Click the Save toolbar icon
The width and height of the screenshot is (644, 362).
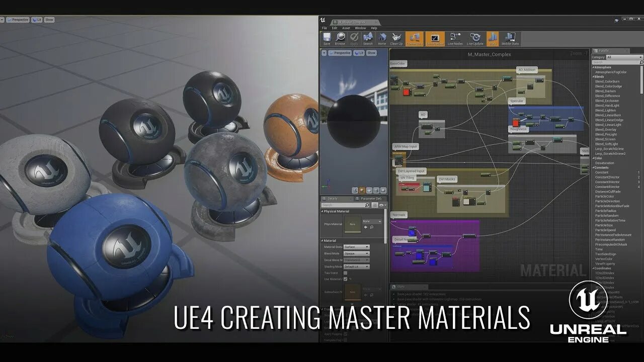(327, 37)
